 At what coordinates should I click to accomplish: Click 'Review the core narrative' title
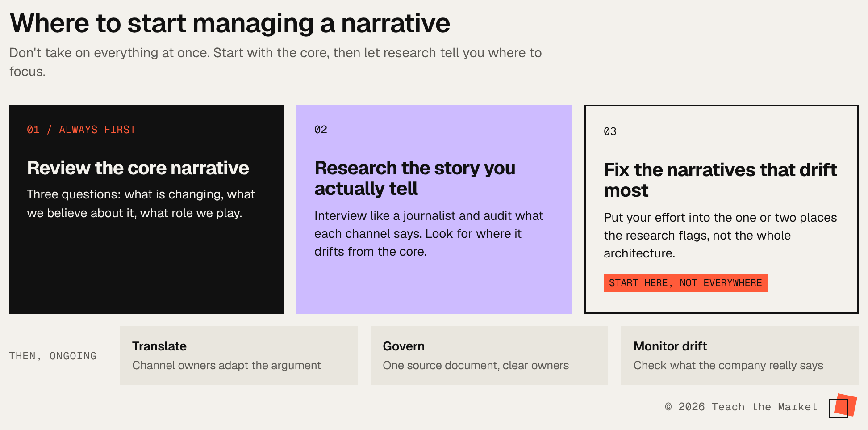click(138, 168)
